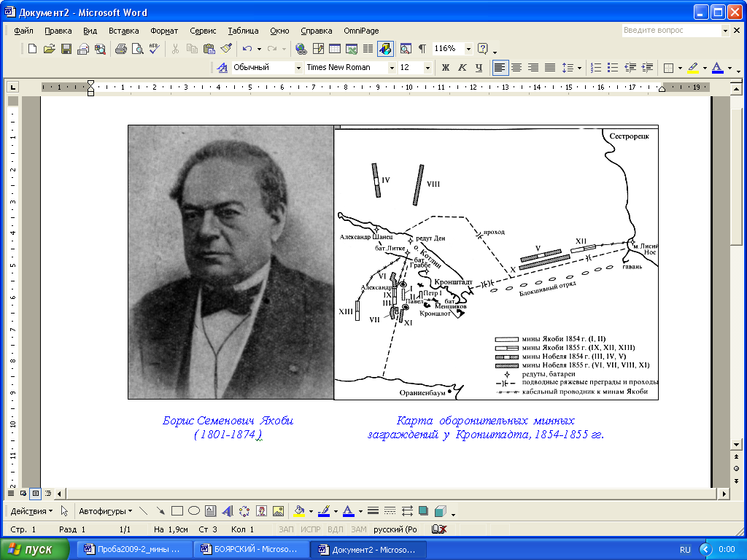Open Document Map
747x560 pixels.
pos(406,49)
